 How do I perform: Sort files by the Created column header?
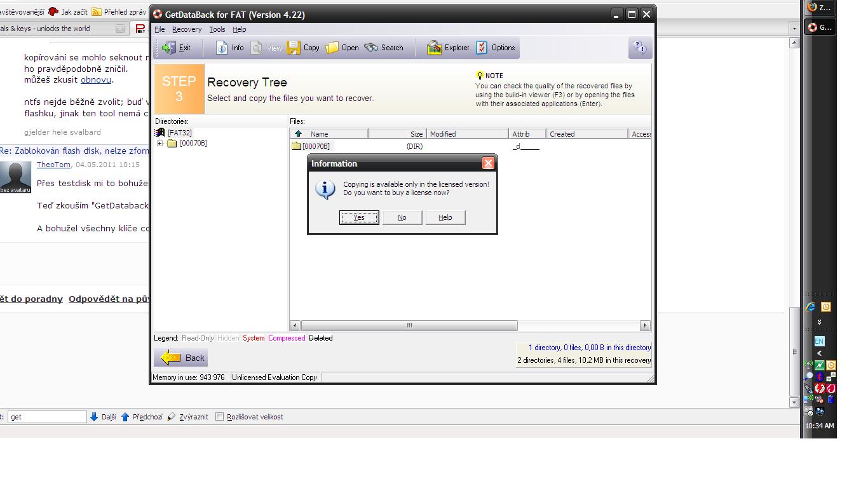pyautogui.click(x=587, y=133)
